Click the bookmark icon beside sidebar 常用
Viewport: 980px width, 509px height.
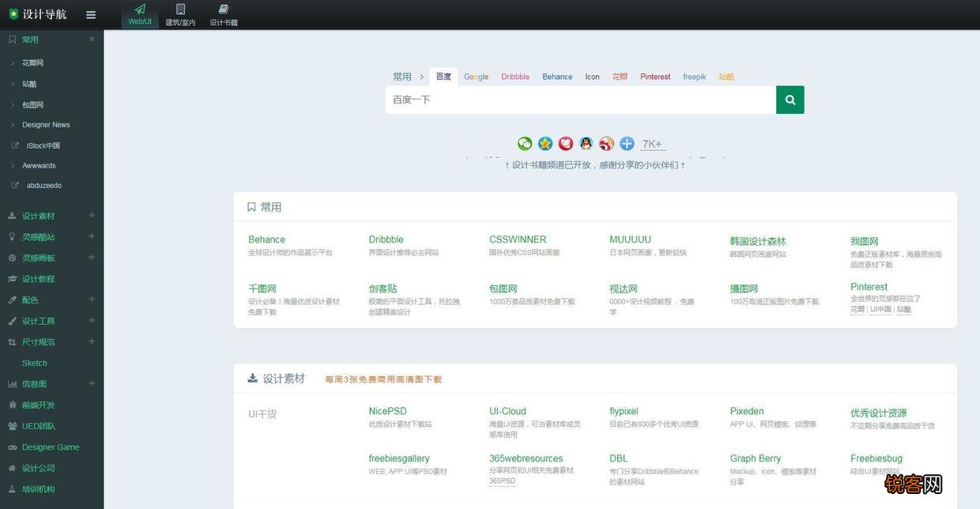[12, 40]
